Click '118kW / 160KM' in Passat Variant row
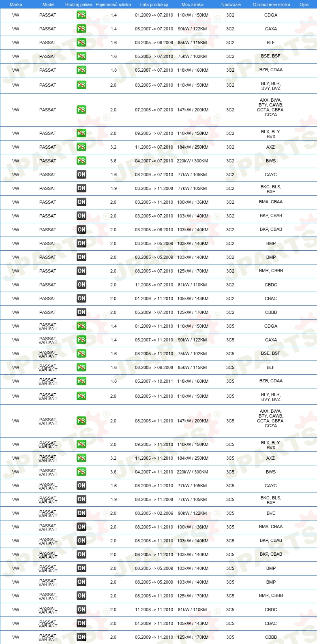The width and height of the screenshot is (317, 644). pos(193,381)
